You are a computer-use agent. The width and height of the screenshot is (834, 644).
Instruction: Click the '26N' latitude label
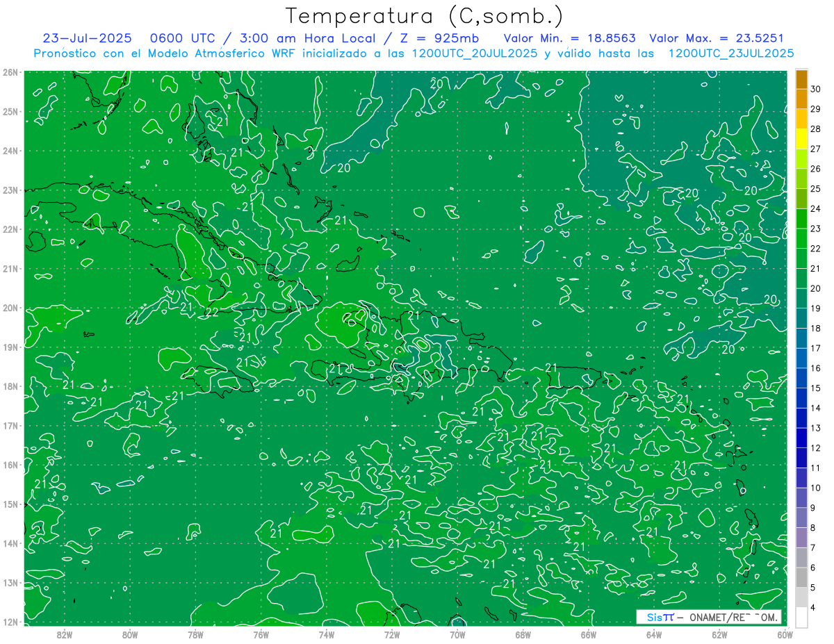(10, 72)
